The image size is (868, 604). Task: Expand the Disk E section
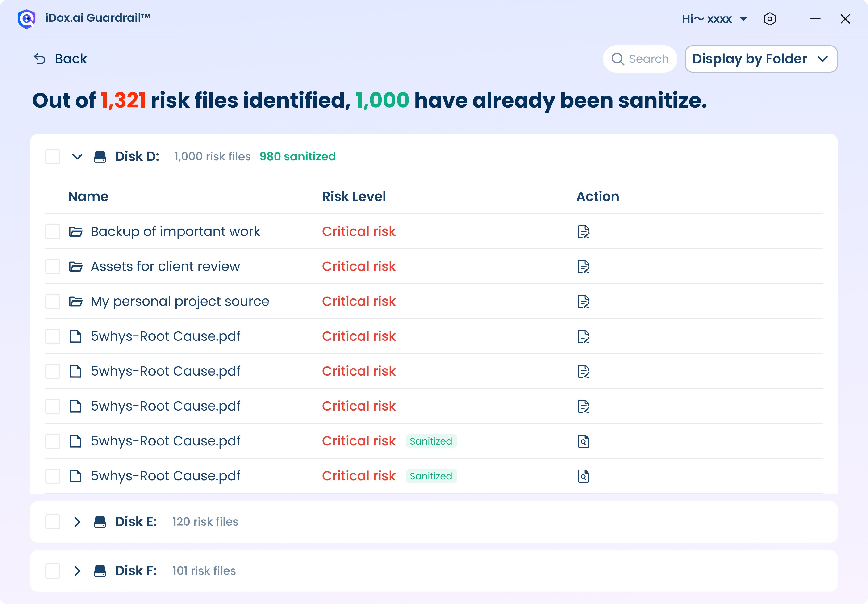(x=77, y=522)
